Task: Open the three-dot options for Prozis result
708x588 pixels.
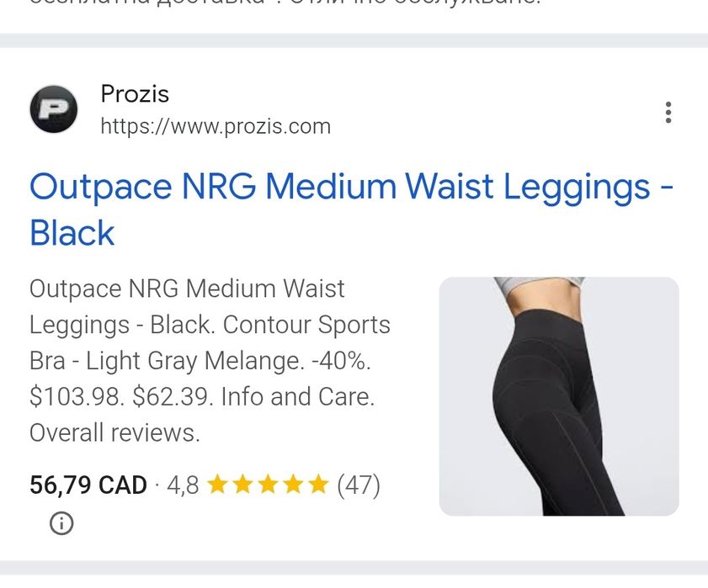Action: [668, 113]
